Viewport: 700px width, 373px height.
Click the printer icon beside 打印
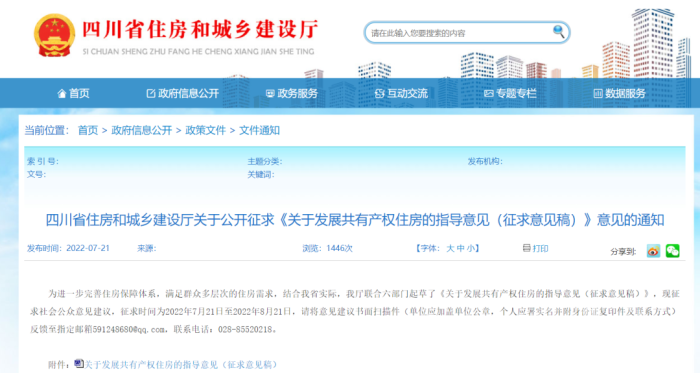(x=527, y=248)
